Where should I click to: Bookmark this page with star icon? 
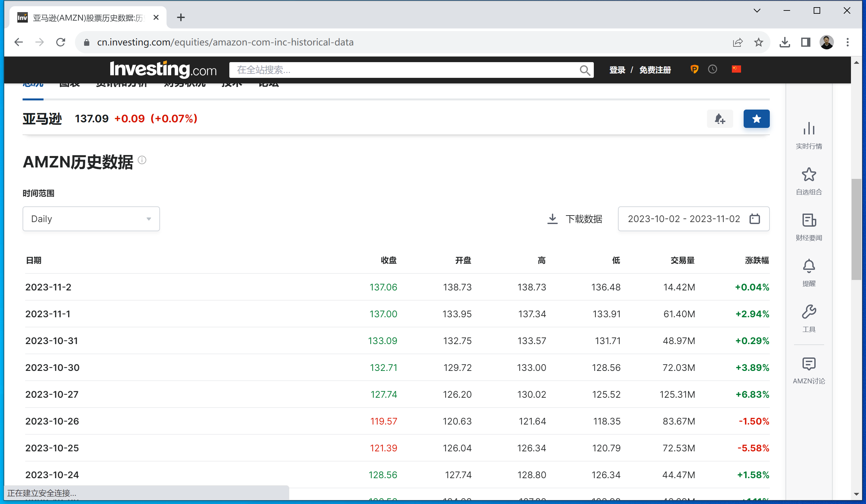tap(758, 42)
